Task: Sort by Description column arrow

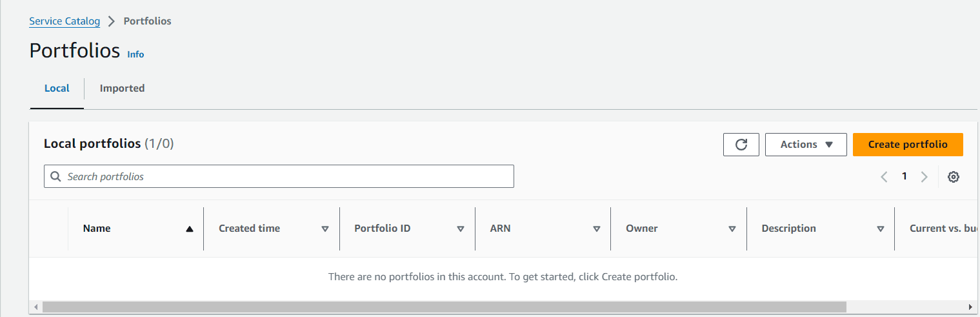Action: [881, 229]
